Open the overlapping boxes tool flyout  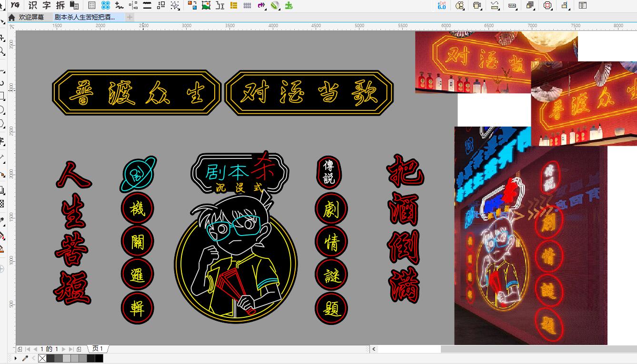(477, 5)
